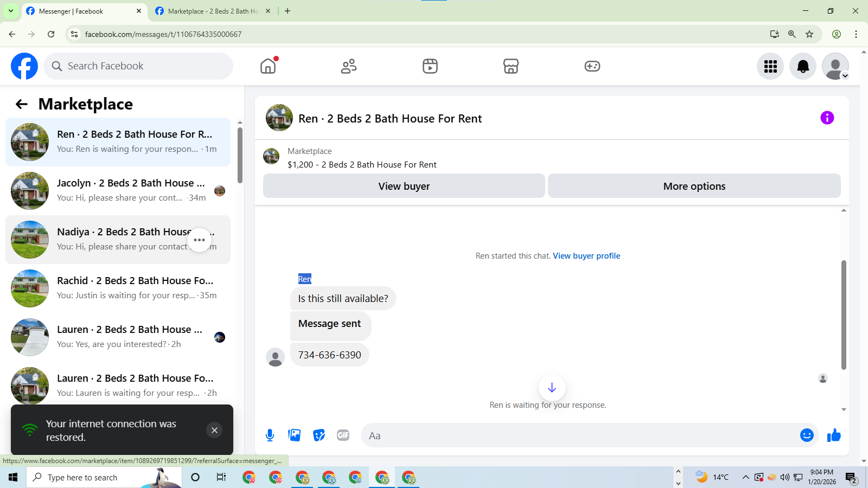Show hidden system tray icons
Viewport: 868px width, 488px height.
745,477
